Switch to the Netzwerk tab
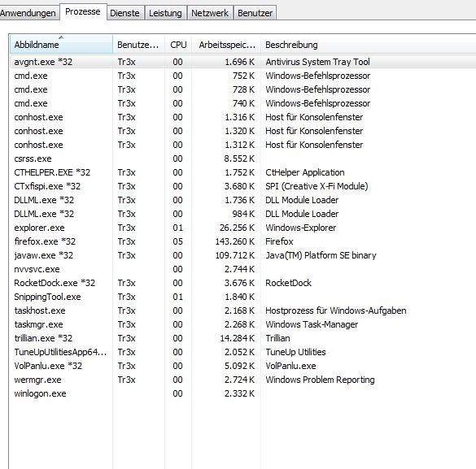This screenshot has height=469, width=476. [x=210, y=13]
